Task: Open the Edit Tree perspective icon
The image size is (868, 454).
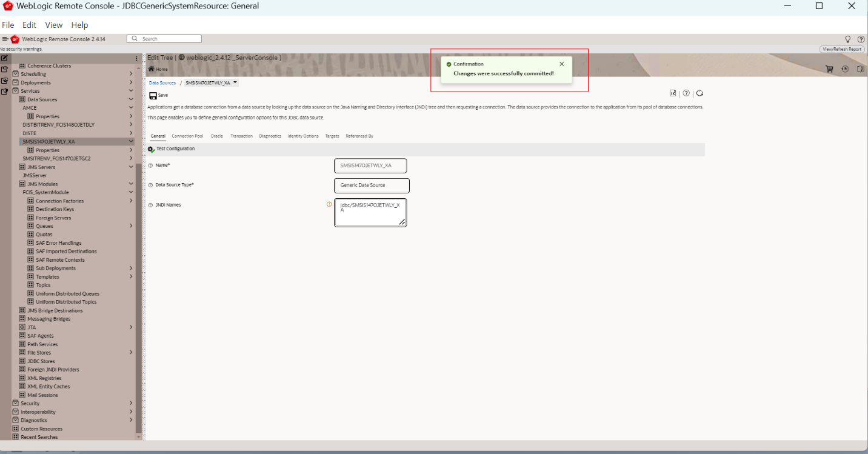Action: point(4,58)
